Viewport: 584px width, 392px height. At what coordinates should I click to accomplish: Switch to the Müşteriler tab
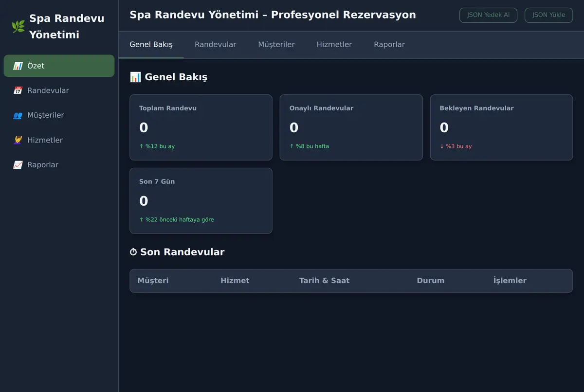276,45
